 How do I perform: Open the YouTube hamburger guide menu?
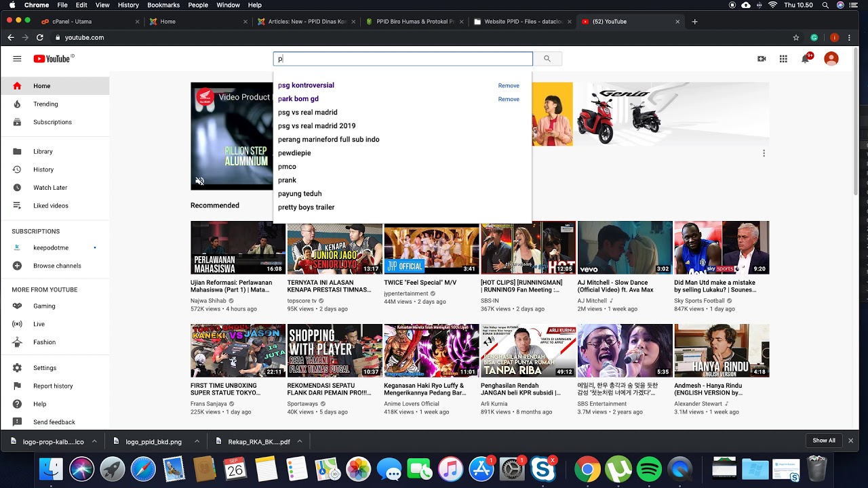[17, 59]
